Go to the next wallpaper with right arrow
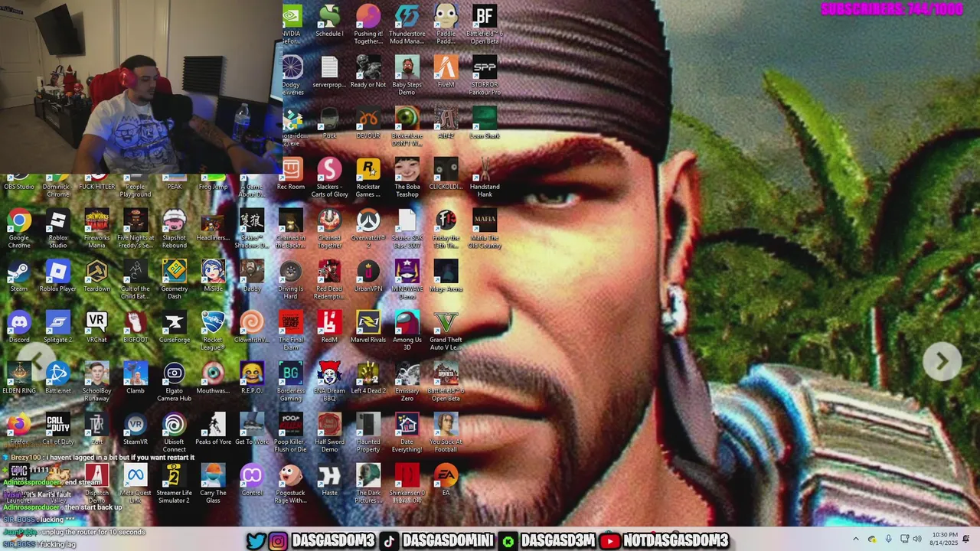The height and width of the screenshot is (551, 980). click(942, 360)
